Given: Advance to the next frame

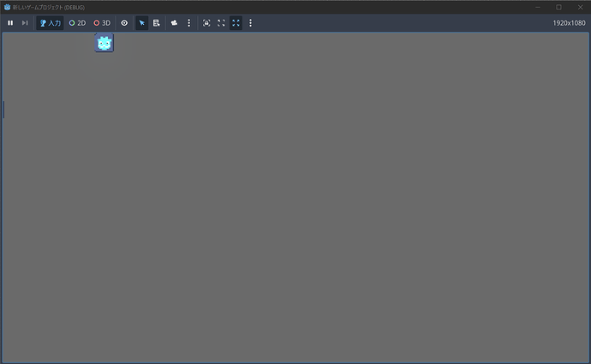Looking at the screenshot, I should (x=25, y=22).
